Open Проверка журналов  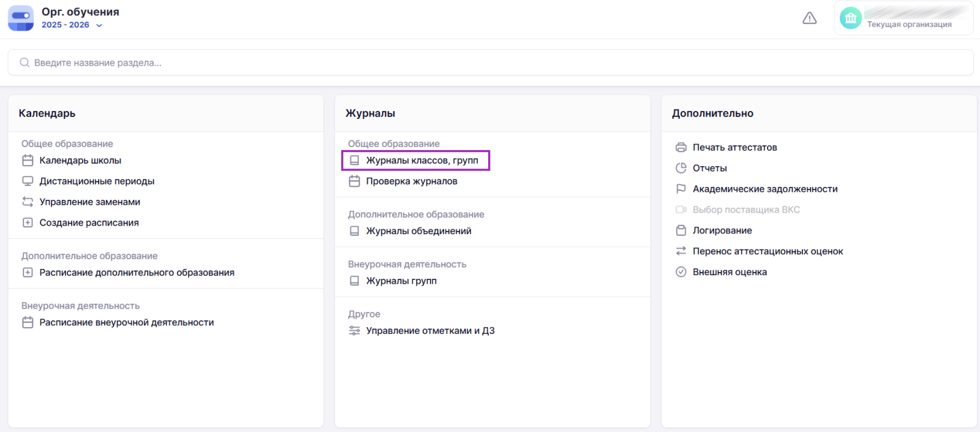[412, 181]
